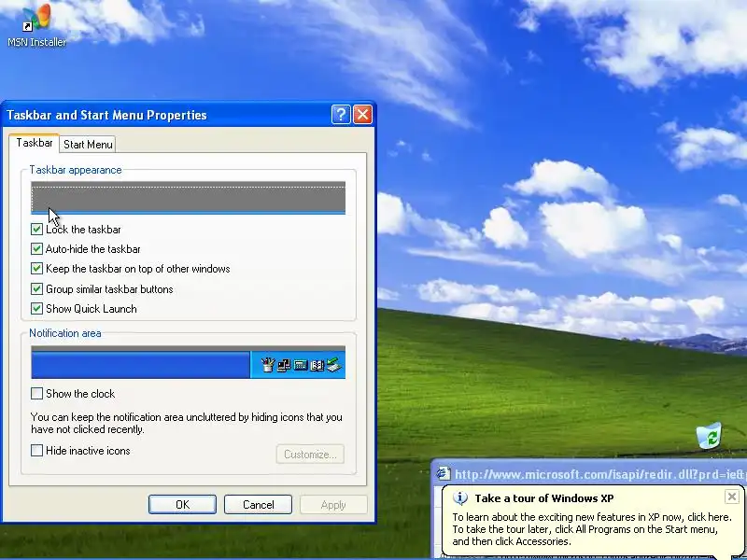Click the Cancel button
Image resolution: width=747 pixels, height=560 pixels.
[259, 504]
